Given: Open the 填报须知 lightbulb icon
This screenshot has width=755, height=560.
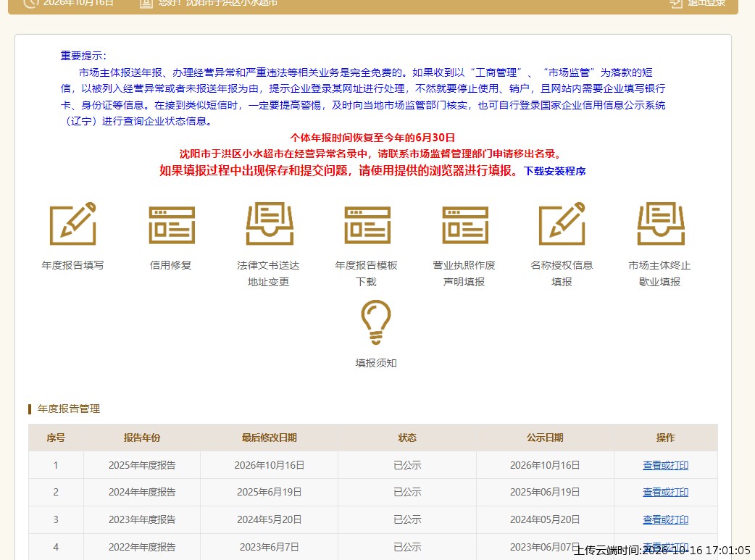Looking at the screenshot, I should (x=375, y=322).
